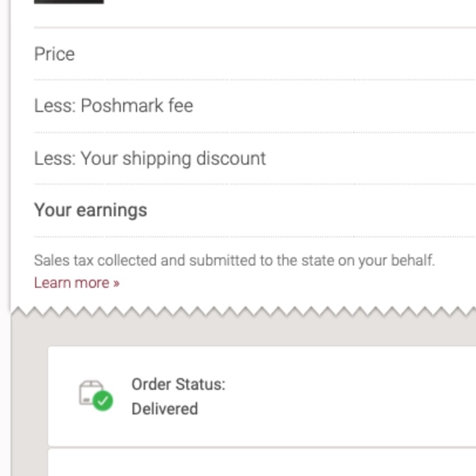Click the zigzag receipt edge divider
The width and height of the screenshot is (476, 476).
(x=244, y=312)
